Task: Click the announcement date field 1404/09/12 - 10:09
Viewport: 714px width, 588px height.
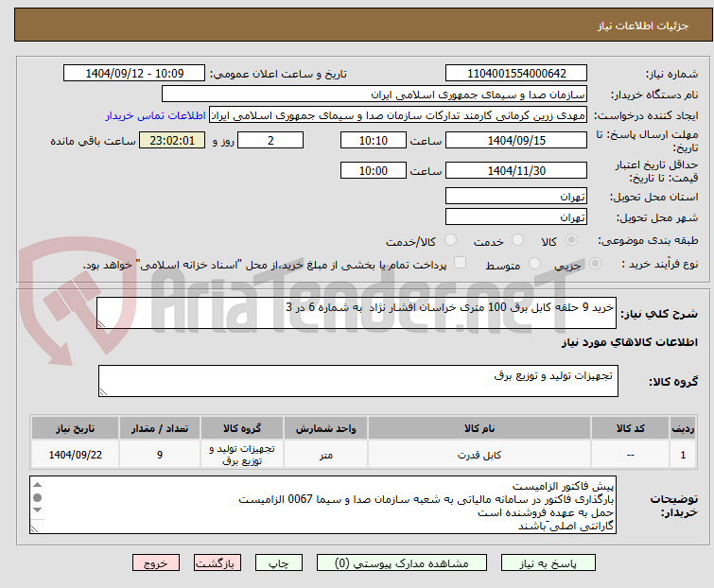Action: tap(134, 74)
